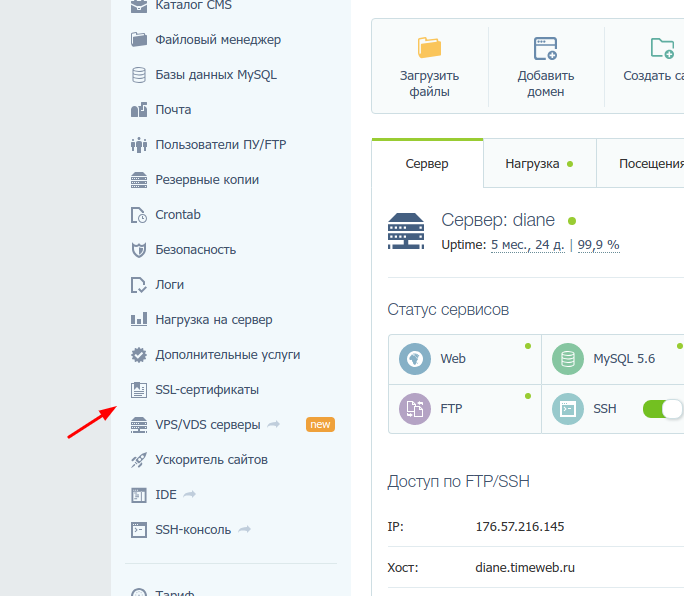This screenshot has width=684, height=596.
Task: Click the backup server icon for Резервные копии
Action: click(139, 180)
